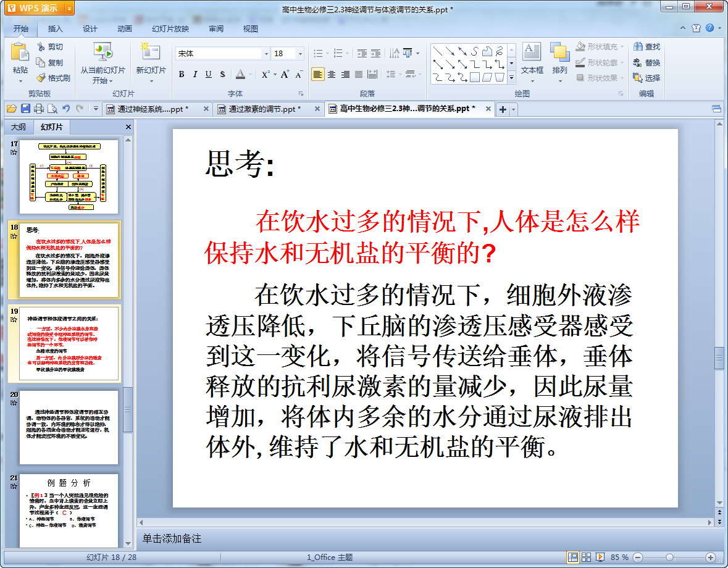Pick the font color swatch button
This screenshot has height=568, width=728.
pos(240,74)
